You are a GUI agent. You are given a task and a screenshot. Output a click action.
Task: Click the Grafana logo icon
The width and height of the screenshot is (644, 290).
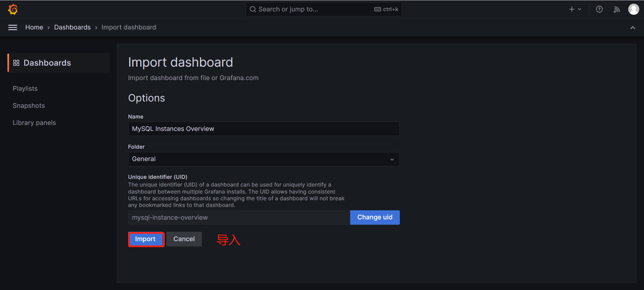[13, 9]
